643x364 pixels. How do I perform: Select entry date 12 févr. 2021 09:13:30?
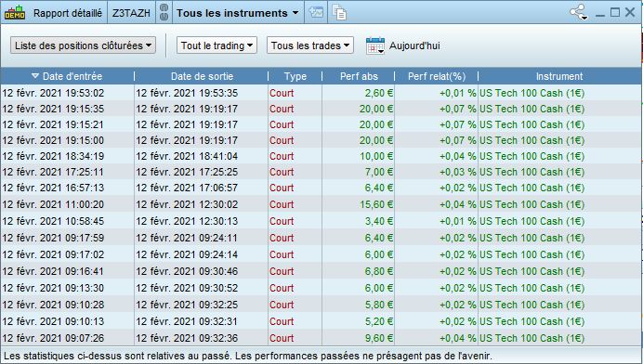[x=53, y=288]
